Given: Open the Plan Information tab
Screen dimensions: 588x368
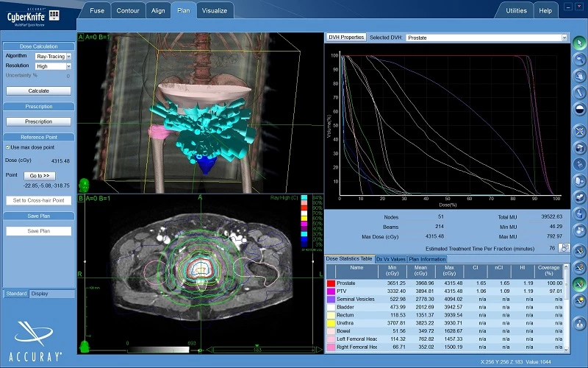Looking at the screenshot, I should pos(427,259).
